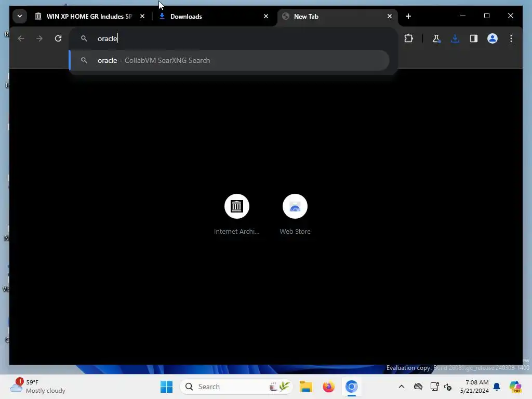Open the Extensions puzzle icon
The height and width of the screenshot is (399, 532).
[408, 38]
